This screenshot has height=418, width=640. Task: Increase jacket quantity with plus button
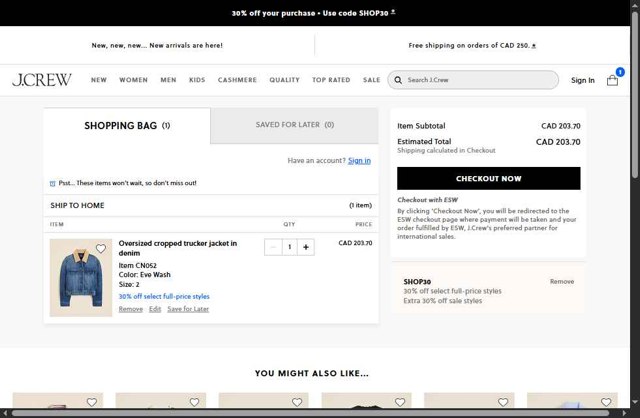[306, 247]
